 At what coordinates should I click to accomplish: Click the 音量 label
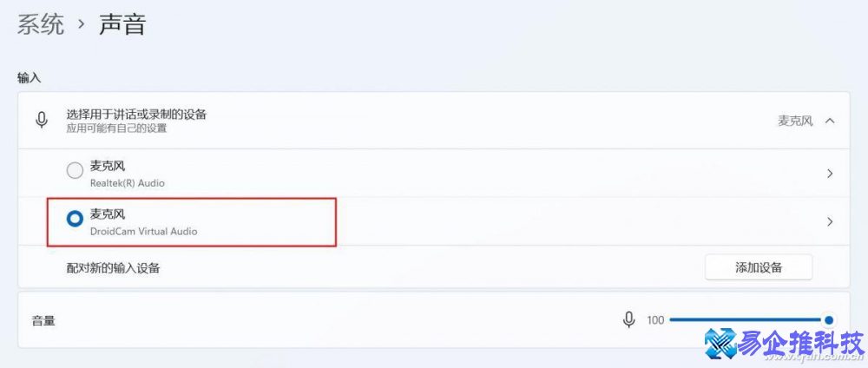(43, 320)
